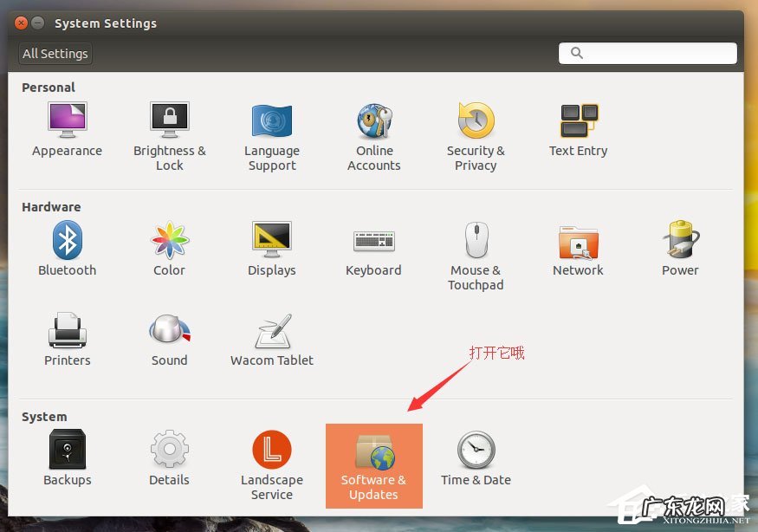Open Text Entry settings
The width and height of the screenshot is (758, 532).
coord(578,126)
